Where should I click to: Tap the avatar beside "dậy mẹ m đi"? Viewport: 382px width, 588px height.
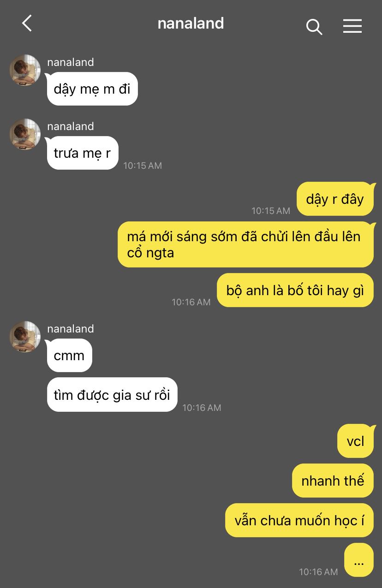[25, 70]
